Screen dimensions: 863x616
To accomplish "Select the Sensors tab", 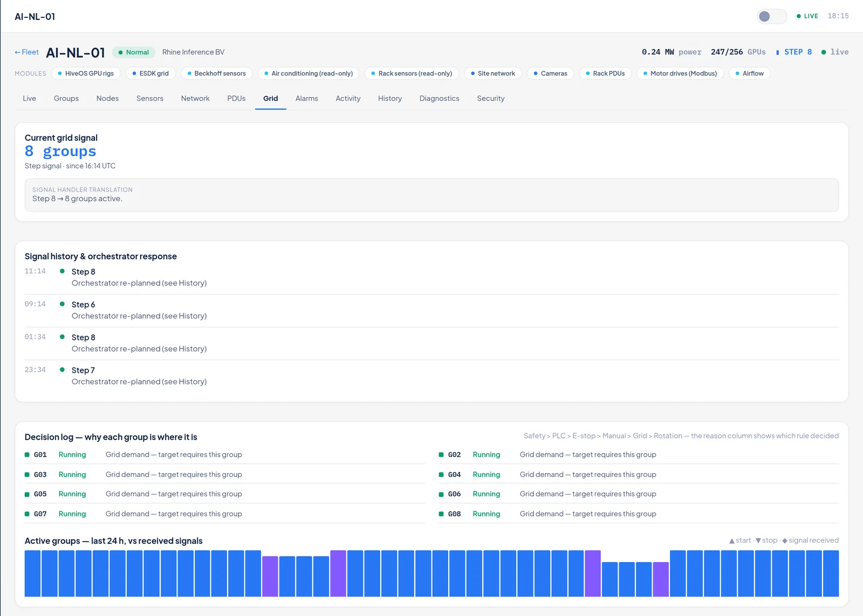I will tap(150, 98).
